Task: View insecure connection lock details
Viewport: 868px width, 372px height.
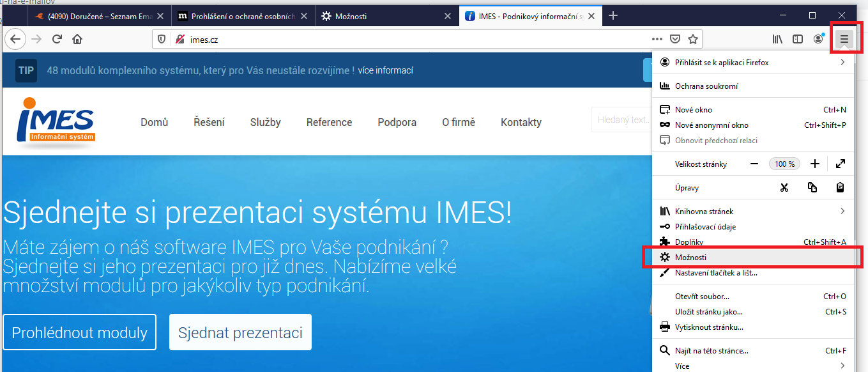Action: pos(179,39)
